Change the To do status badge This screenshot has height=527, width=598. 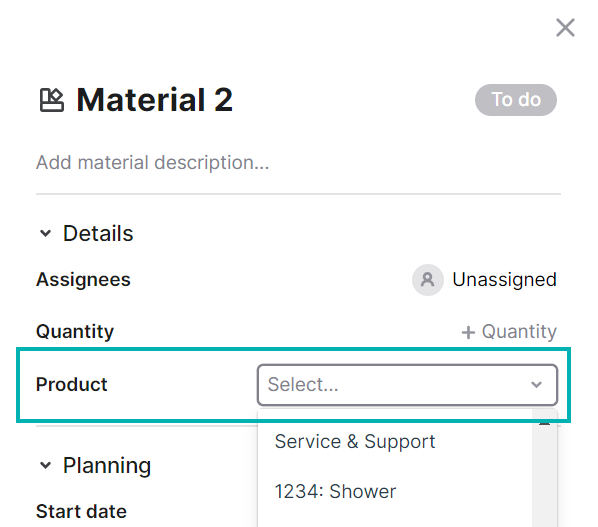pyautogui.click(x=516, y=100)
